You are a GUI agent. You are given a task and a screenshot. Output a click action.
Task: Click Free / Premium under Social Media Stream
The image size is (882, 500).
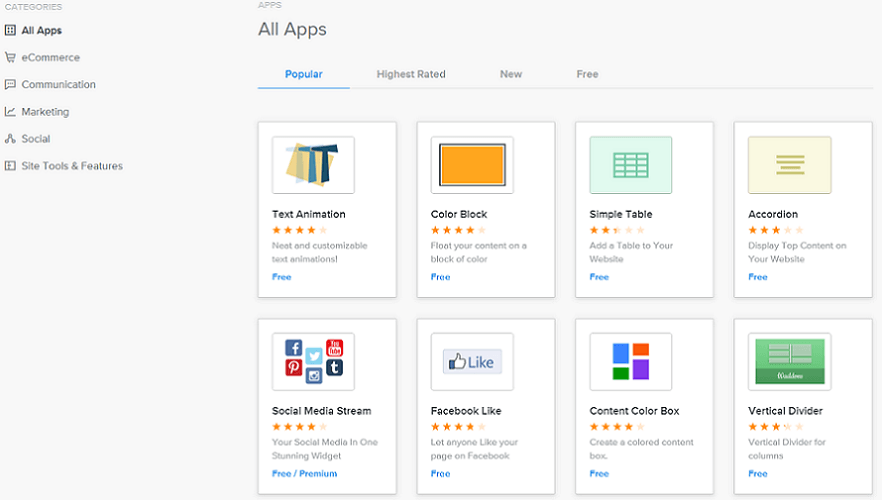pyautogui.click(x=305, y=474)
